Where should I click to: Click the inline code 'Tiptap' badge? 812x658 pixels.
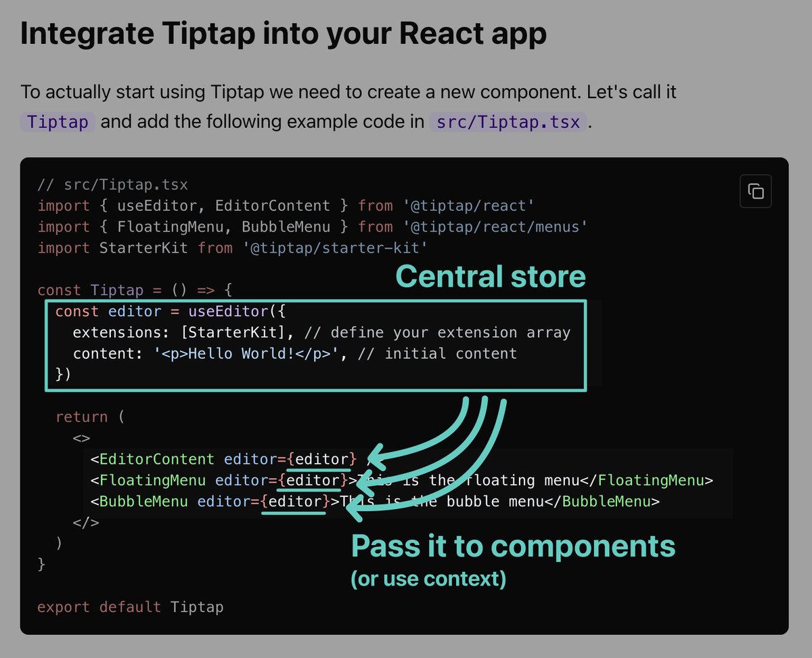pos(58,123)
